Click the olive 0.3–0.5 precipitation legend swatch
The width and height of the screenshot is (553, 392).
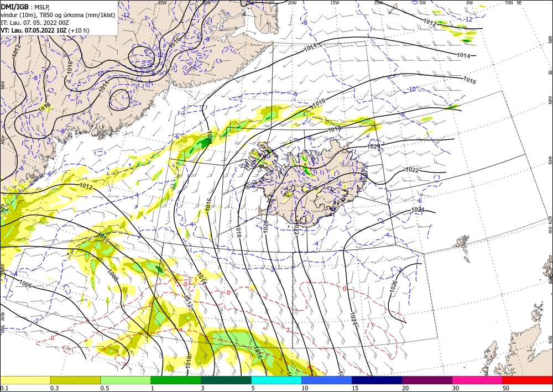75,380
